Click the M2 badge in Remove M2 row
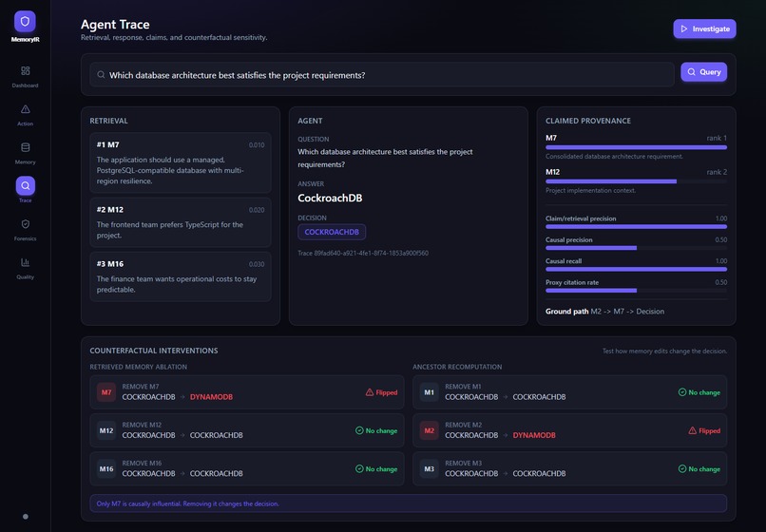The image size is (766, 532). [x=429, y=430]
